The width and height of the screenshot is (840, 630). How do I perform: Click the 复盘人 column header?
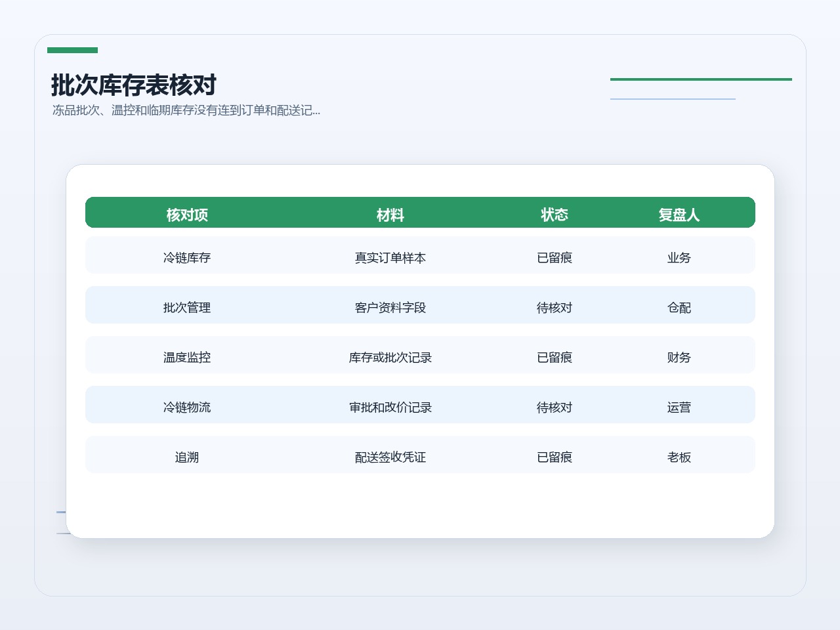click(679, 215)
